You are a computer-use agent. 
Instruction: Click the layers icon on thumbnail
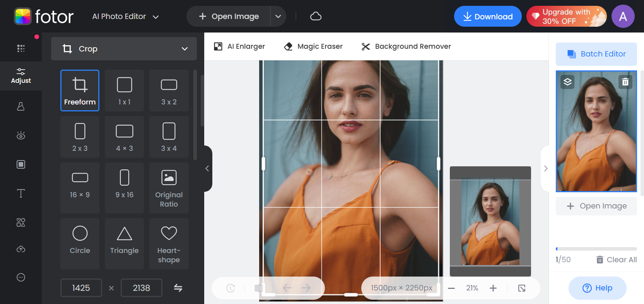pos(568,82)
